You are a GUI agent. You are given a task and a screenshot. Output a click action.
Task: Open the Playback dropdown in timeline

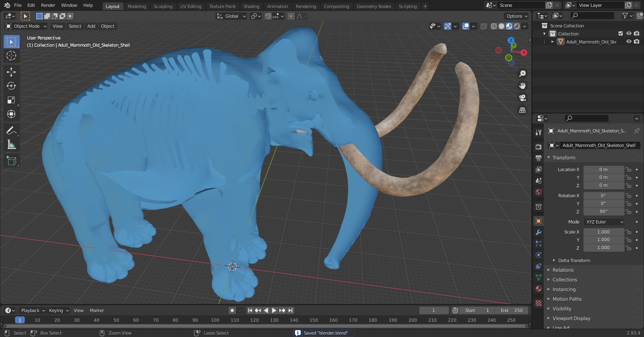33,310
